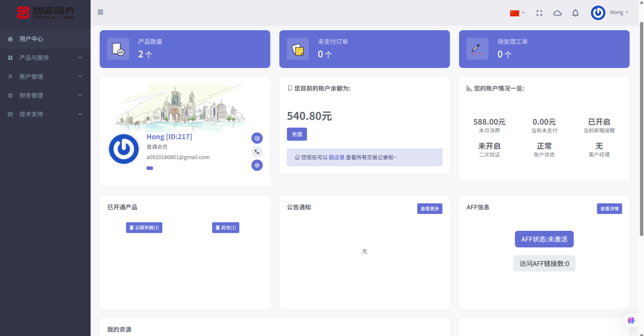Click the 云服务器(1) product button
This screenshot has width=644, height=336.
tap(144, 228)
